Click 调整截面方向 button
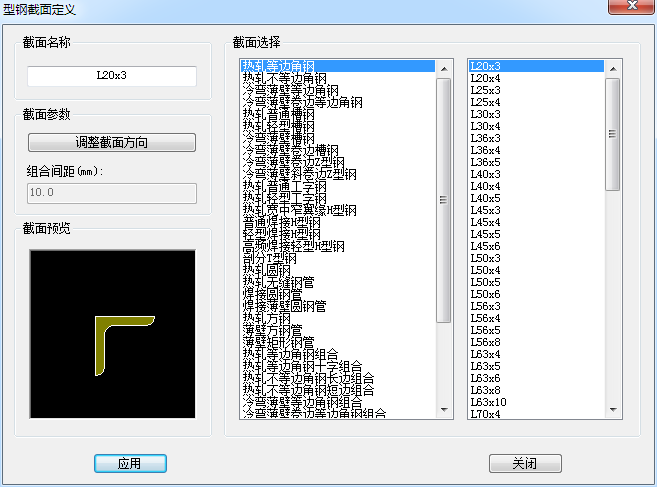657x487 pixels. point(112,142)
